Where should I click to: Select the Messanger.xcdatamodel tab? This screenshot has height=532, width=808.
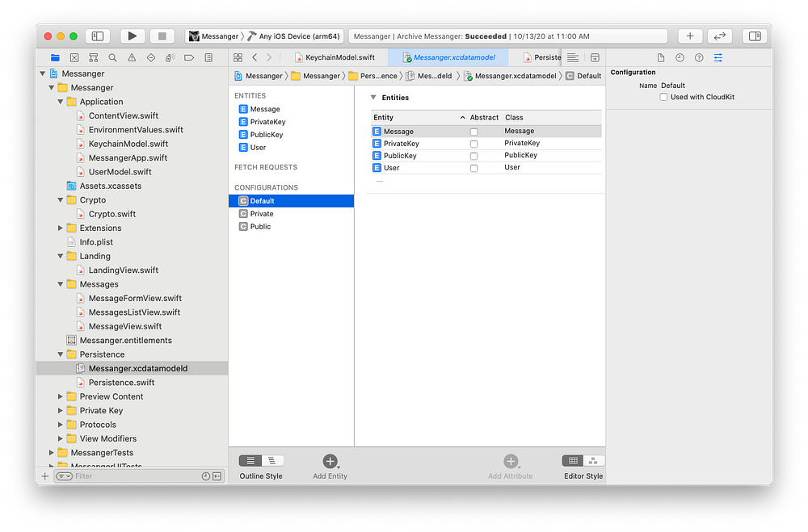pyautogui.click(x=448, y=57)
